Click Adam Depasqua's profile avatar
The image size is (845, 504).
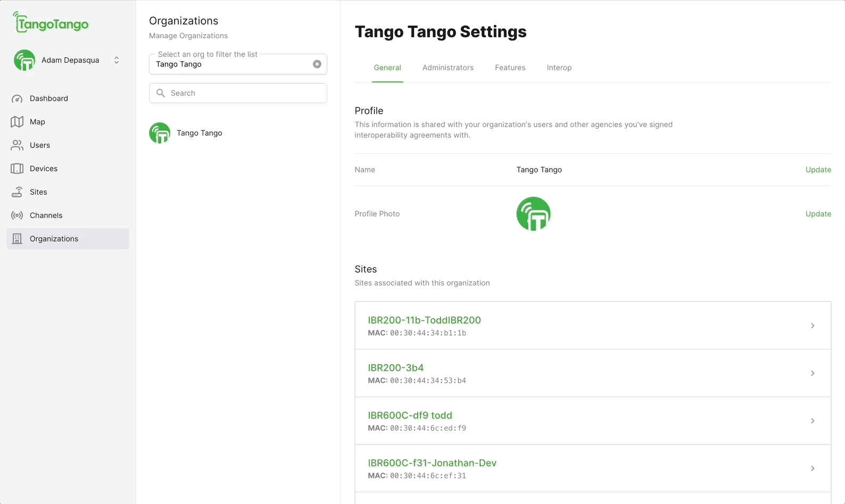[24, 60]
